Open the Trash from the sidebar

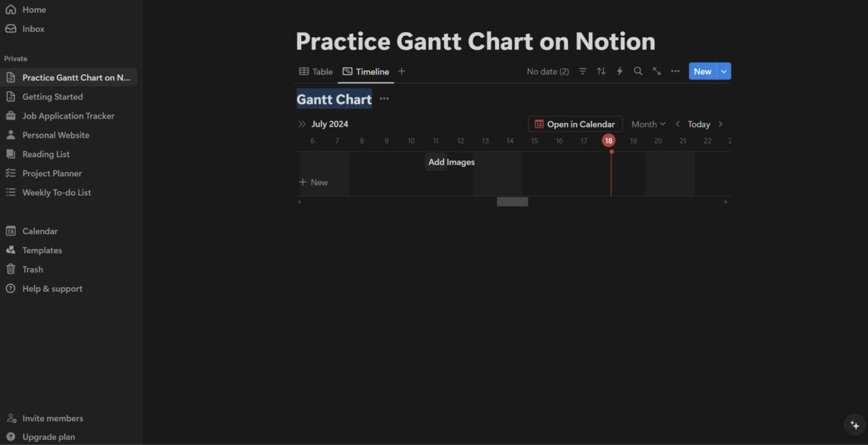click(x=11, y=269)
